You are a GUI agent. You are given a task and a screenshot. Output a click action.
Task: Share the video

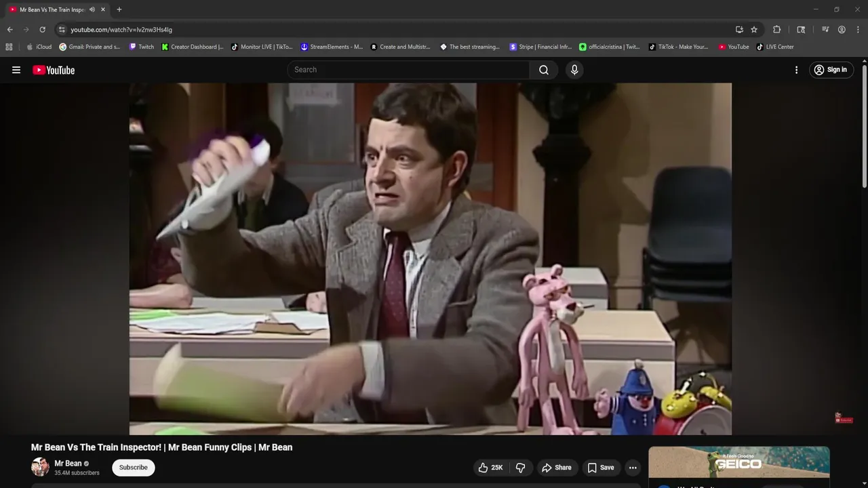(556, 468)
